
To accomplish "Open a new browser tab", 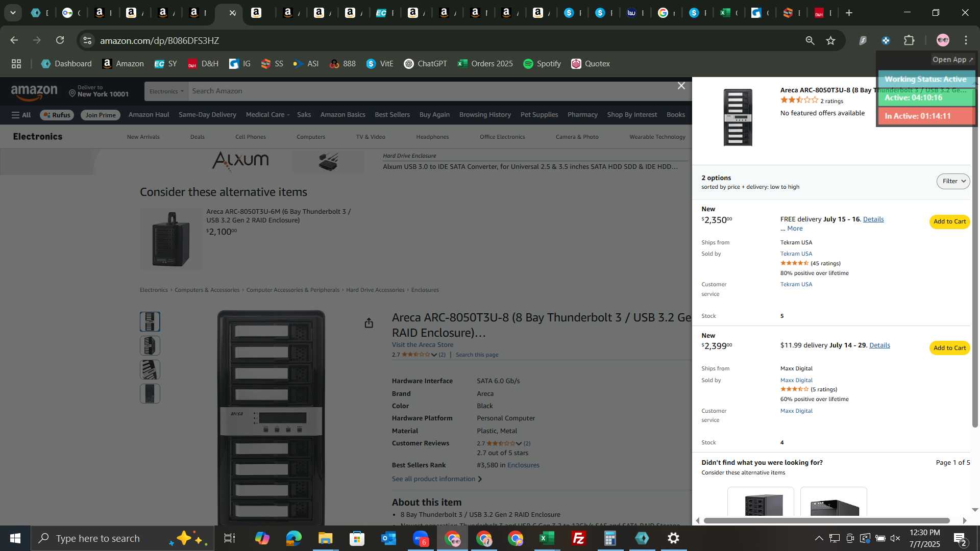I will pos(849,13).
